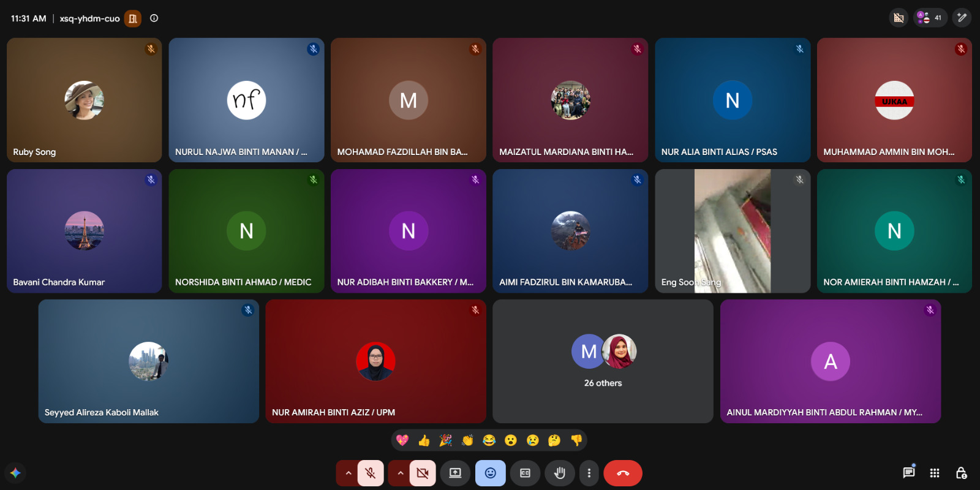
Task: Toggle the microphone mute button
Action: tap(371, 473)
